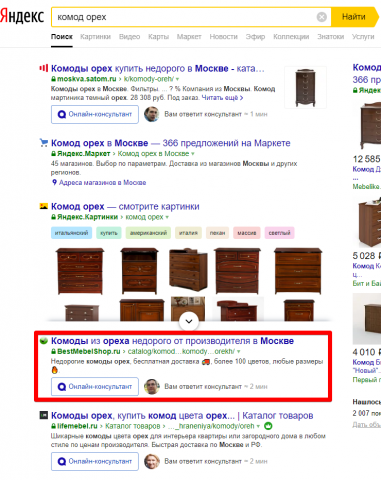Open first dresser image in top picture row

pyautogui.click(x=80, y=271)
